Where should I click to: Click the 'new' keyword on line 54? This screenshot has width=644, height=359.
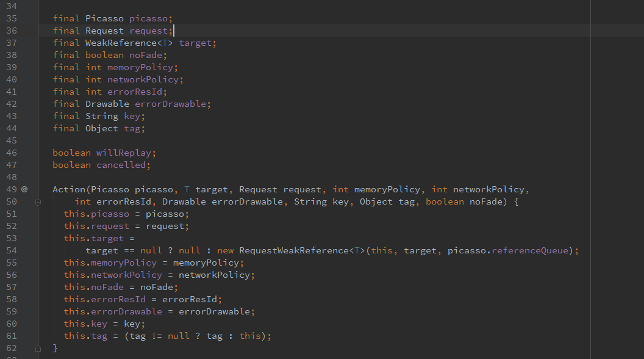coord(226,250)
